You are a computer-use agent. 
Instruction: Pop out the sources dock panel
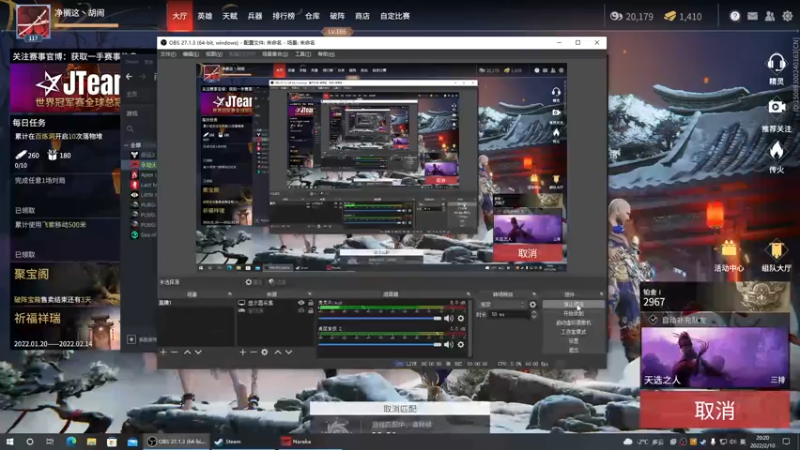tap(310, 294)
